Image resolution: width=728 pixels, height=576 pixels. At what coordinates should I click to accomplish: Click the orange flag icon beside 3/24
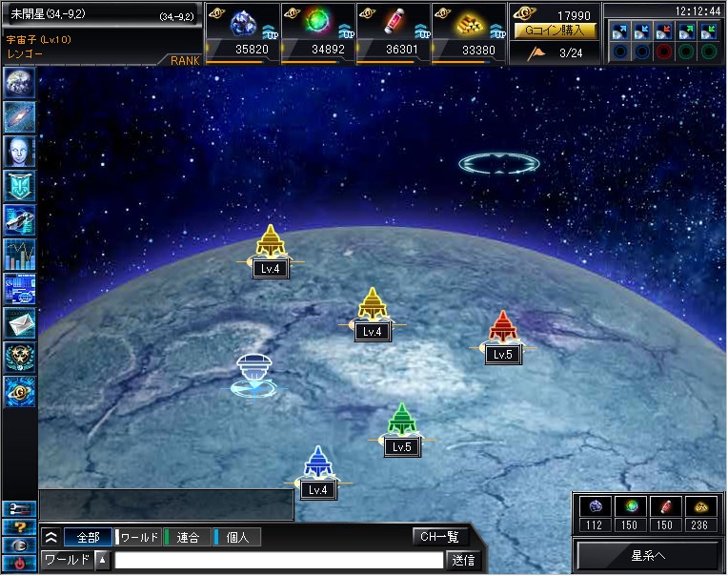(536, 53)
